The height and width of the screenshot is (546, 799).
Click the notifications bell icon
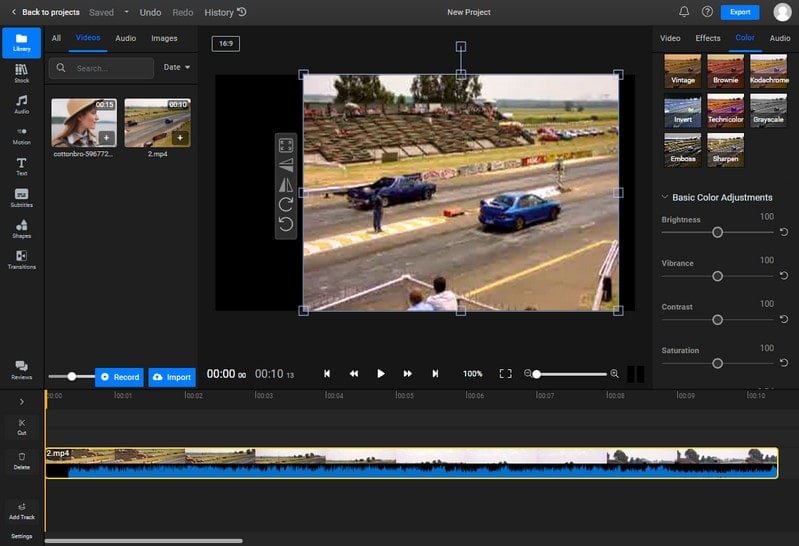(684, 12)
